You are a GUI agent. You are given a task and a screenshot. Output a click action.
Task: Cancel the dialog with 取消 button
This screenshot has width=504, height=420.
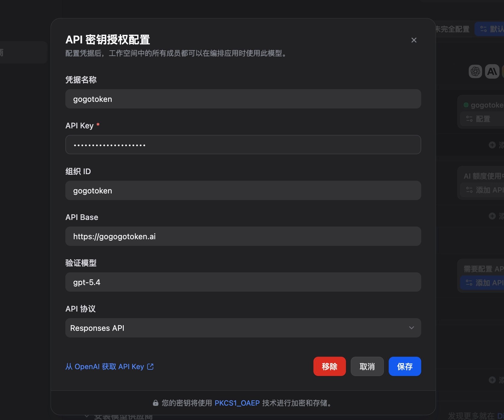(x=367, y=366)
